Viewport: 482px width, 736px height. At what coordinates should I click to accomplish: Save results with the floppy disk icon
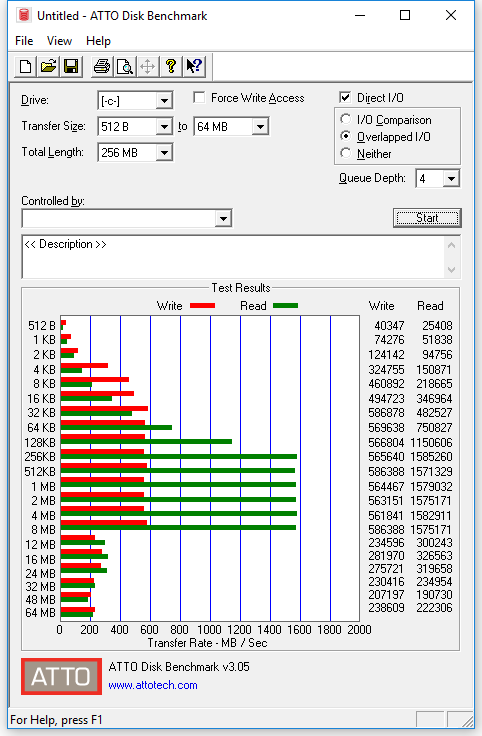pyautogui.click(x=71, y=67)
